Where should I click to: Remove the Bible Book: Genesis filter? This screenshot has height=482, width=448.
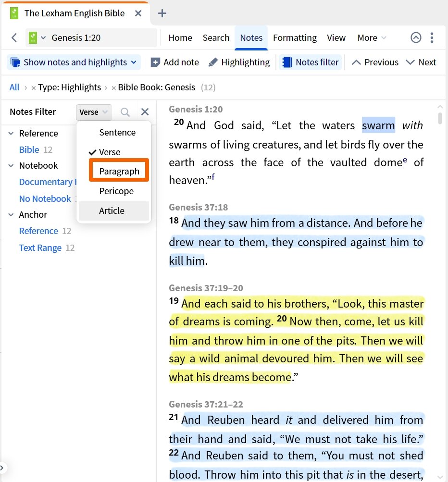coord(113,88)
